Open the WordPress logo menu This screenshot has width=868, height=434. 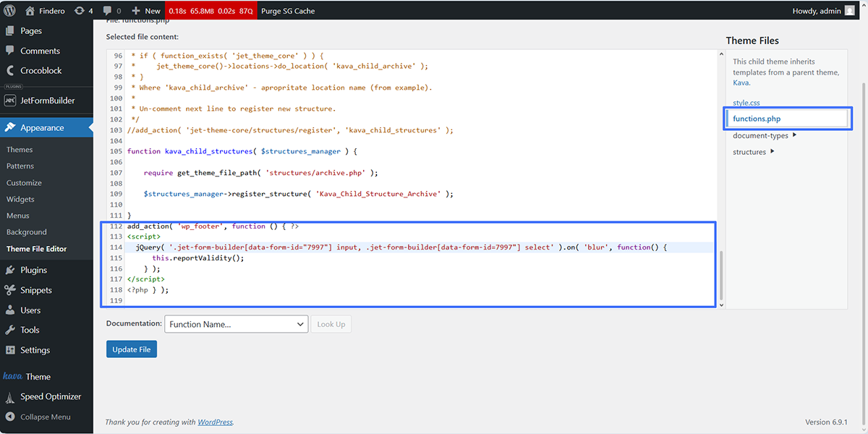(x=10, y=10)
